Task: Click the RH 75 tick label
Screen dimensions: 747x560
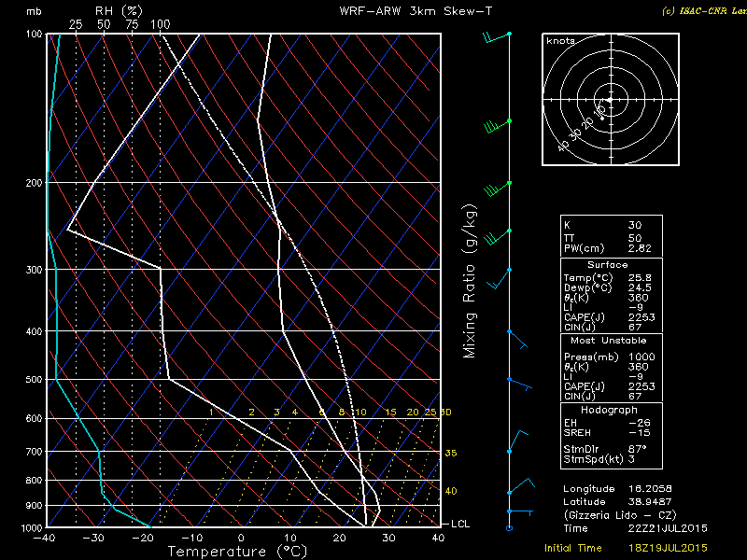Action: pos(132,24)
